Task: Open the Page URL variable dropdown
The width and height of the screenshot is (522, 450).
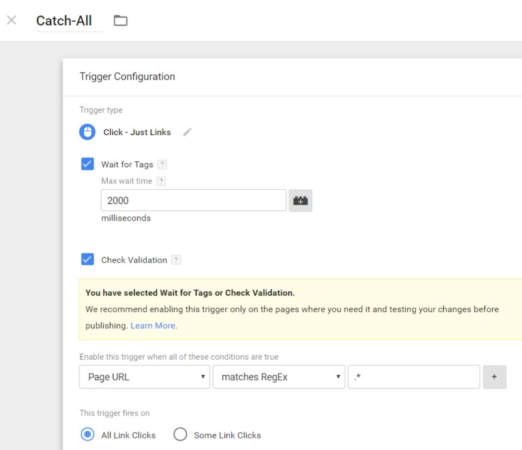Action: click(x=144, y=377)
